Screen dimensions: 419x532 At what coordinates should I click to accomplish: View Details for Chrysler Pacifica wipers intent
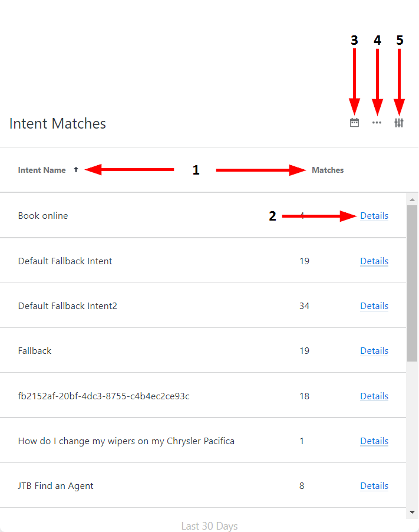[374, 441]
